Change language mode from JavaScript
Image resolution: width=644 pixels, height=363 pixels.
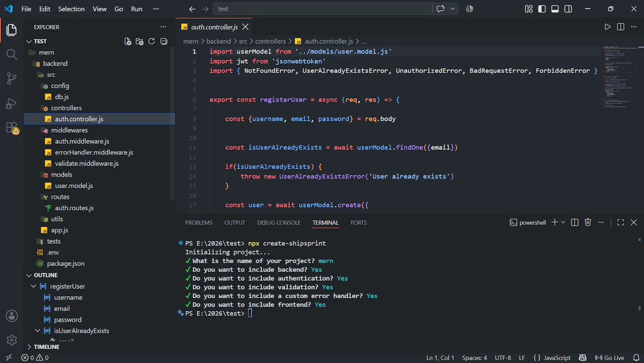click(x=557, y=358)
